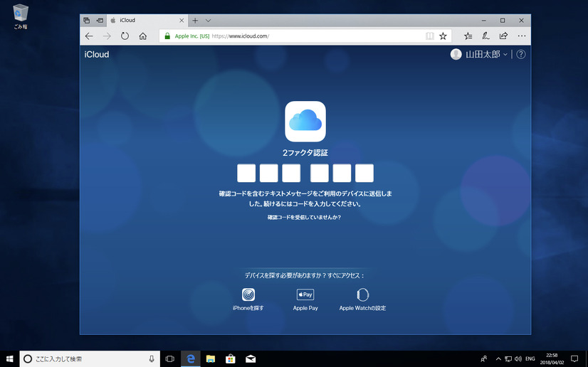The image size is (588, 367).
Task: Go back to previous page
Action: (x=89, y=36)
